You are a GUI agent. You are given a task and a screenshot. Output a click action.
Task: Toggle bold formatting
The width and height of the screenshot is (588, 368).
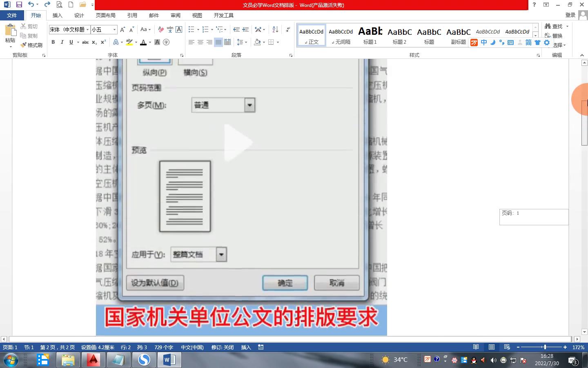[53, 42]
